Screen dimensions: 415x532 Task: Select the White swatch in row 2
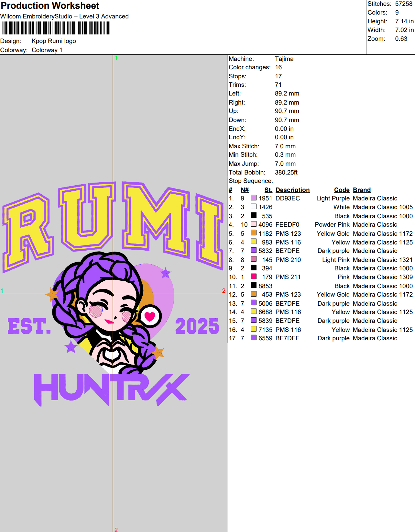click(254, 207)
